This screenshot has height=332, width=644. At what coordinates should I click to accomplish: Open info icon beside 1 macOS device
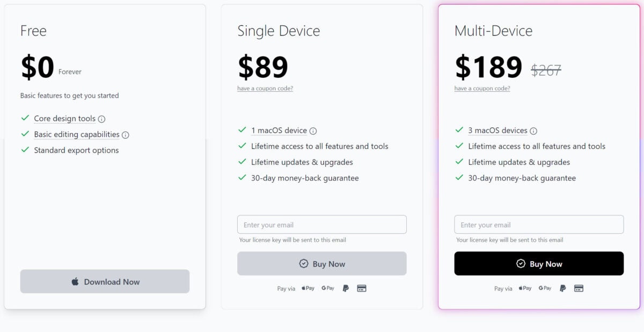[x=313, y=131]
